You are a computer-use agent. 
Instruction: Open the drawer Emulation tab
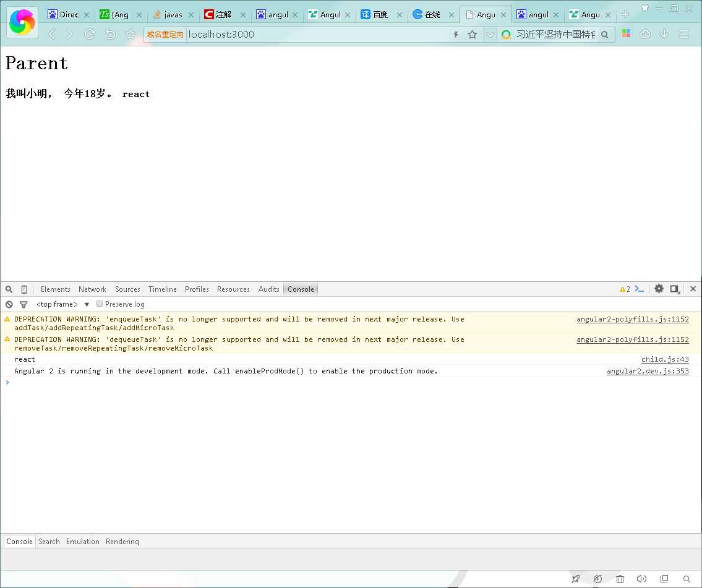[83, 542]
